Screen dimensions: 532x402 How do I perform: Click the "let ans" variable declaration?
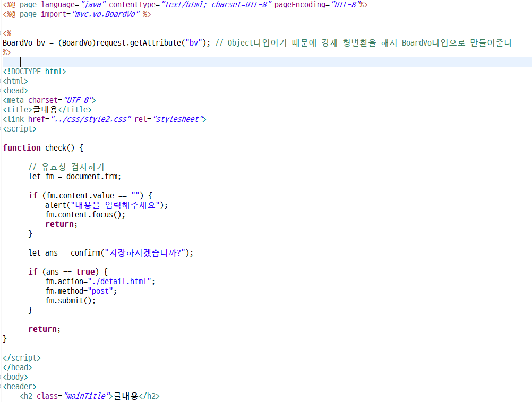point(43,253)
